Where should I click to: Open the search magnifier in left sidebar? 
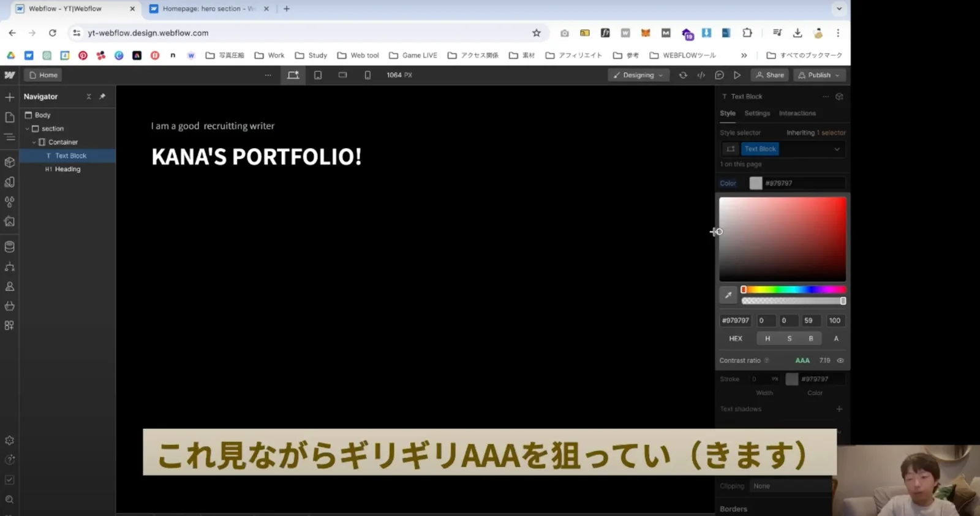point(10,499)
